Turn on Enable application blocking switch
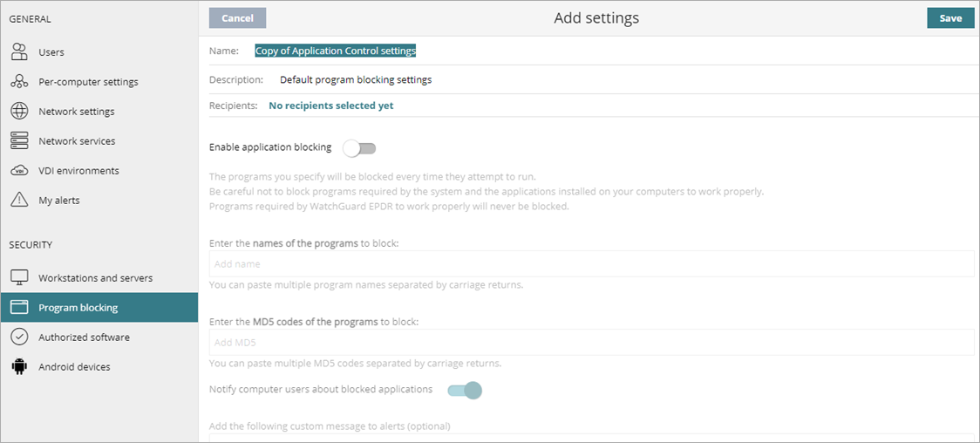Screen dimensions: 980x443 359,148
